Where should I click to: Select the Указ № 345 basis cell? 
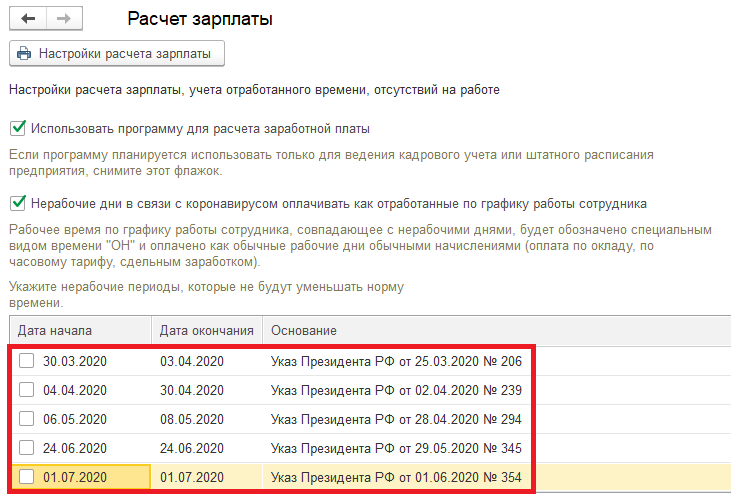coord(396,448)
